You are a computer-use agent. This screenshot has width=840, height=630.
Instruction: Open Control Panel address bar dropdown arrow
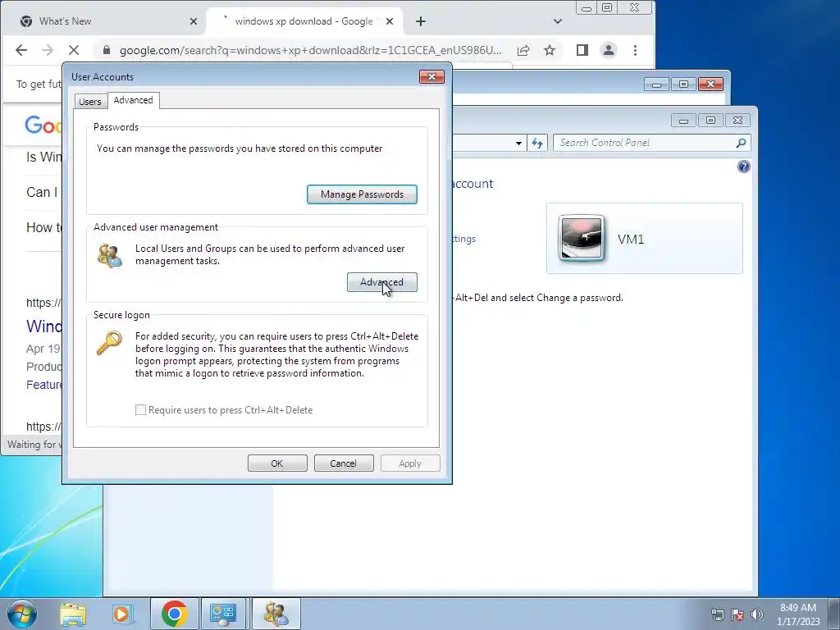click(518, 143)
